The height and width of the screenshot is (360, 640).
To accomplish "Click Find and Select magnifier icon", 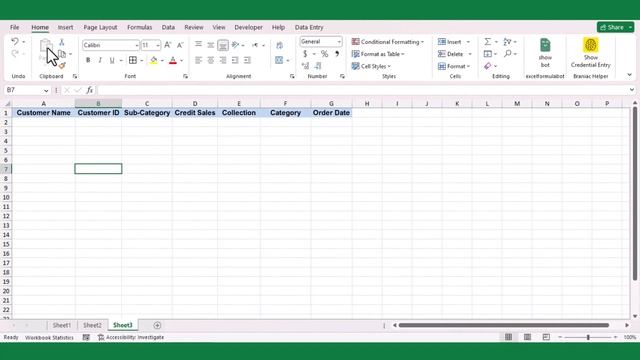I will click(x=507, y=53).
